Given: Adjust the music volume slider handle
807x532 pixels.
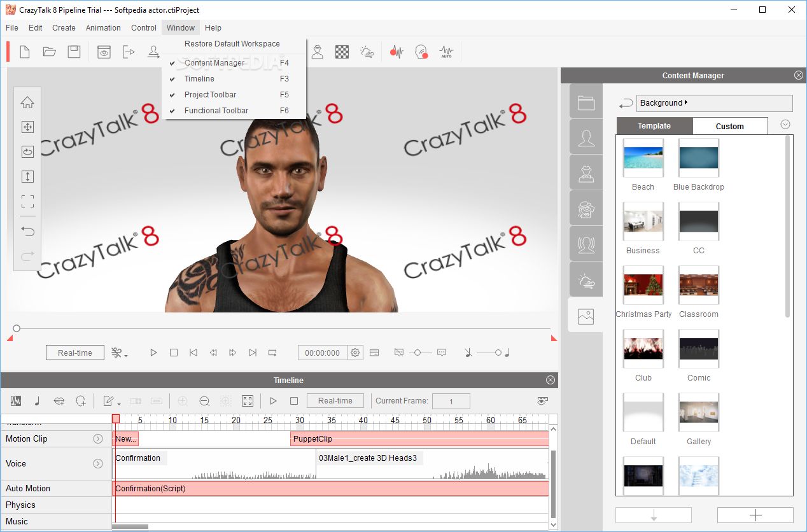Looking at the screenshot, I should (x=498, y=353).
